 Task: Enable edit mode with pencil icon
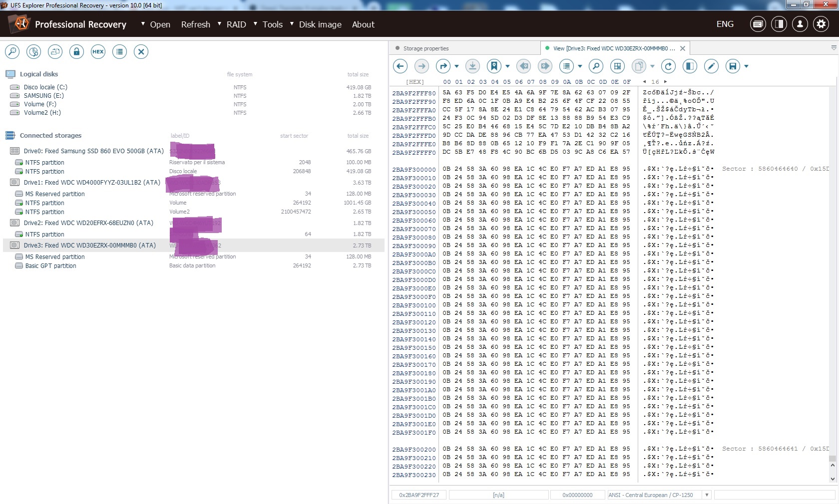pos(711,66)
